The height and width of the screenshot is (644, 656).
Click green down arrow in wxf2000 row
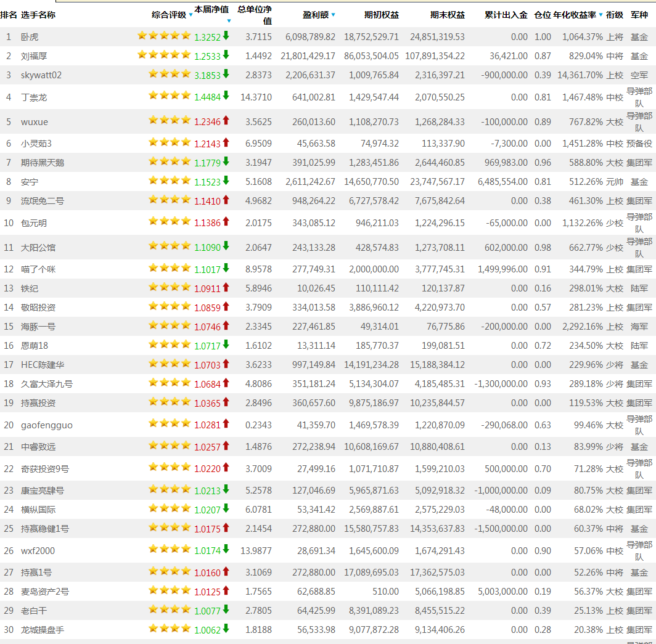(x=226, y=549)
